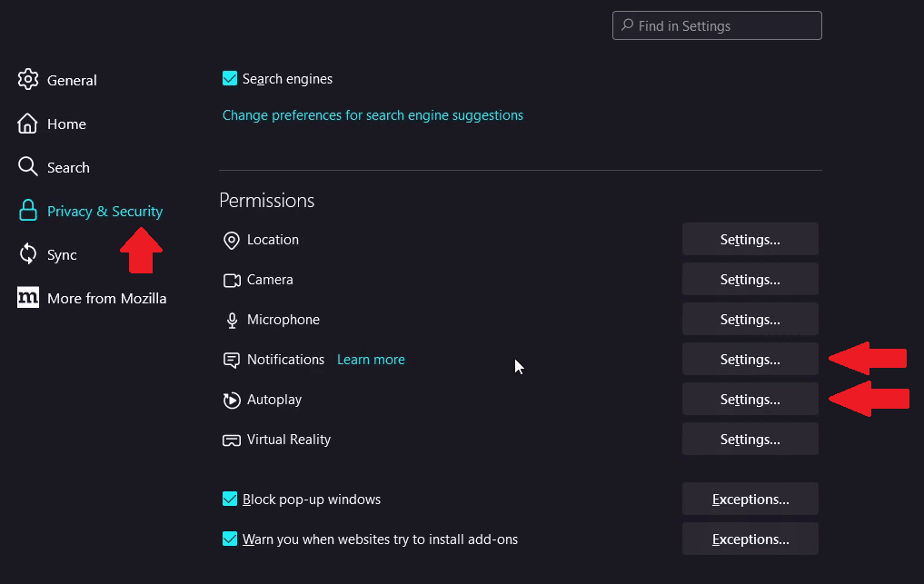This screenshot has width=924, height=584.
Task: Click the Autoplay icon
Action: 231,400
